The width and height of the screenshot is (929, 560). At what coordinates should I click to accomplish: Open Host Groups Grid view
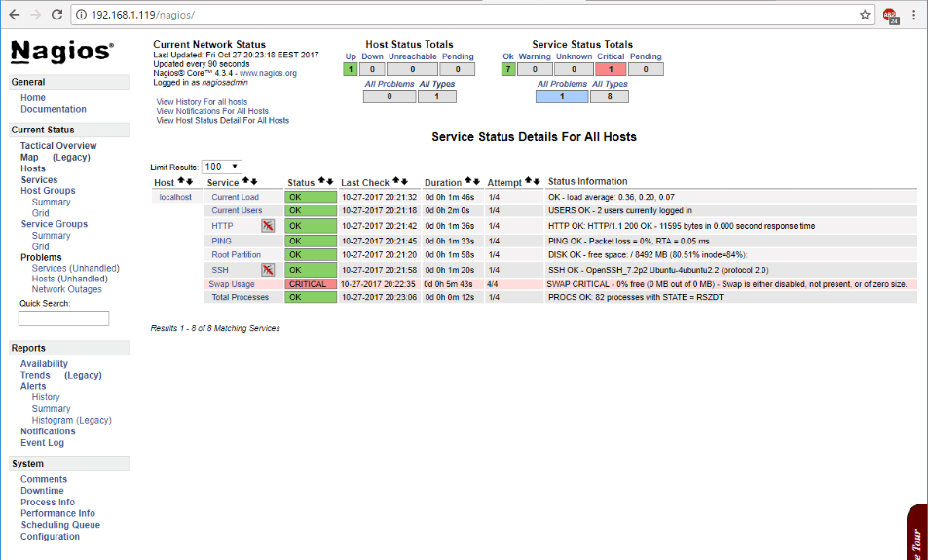click(x=40, y=213)
